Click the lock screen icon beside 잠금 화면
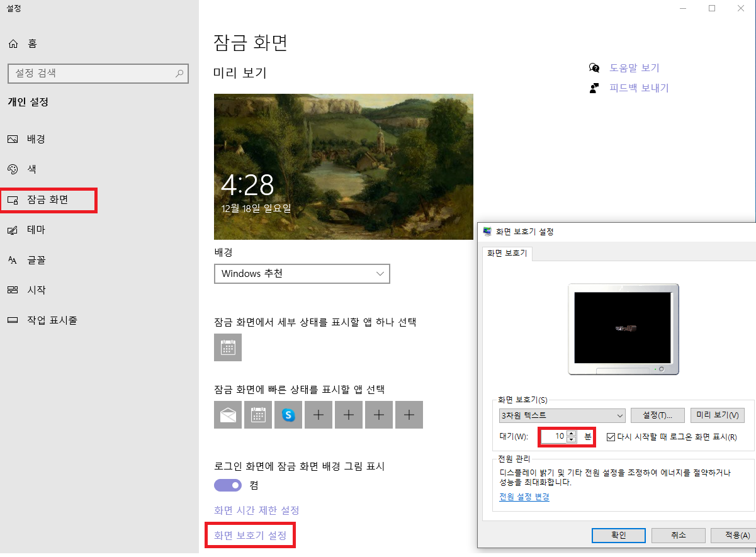Viewport: 756px width, 557px height. click(x=13, y=200)
